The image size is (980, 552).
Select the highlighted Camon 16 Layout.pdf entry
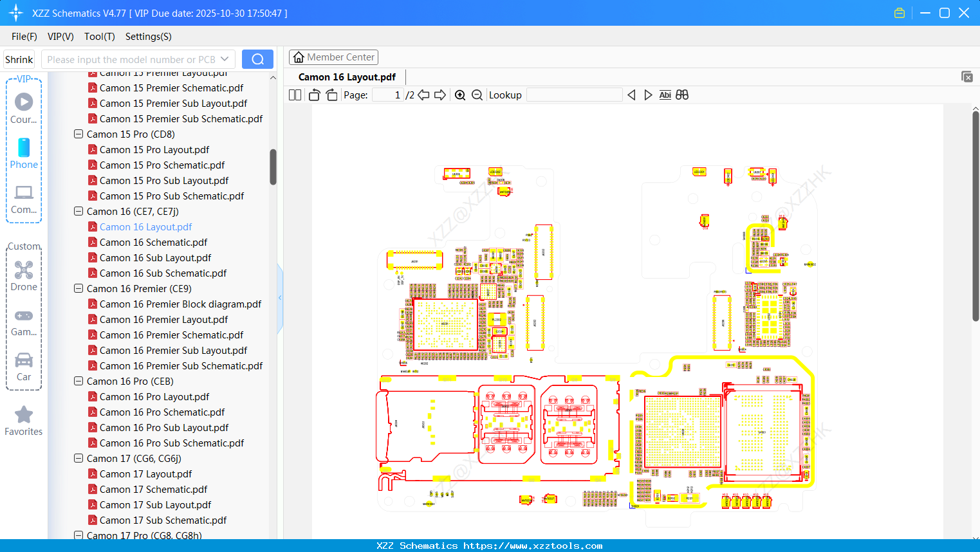point(145,226)
